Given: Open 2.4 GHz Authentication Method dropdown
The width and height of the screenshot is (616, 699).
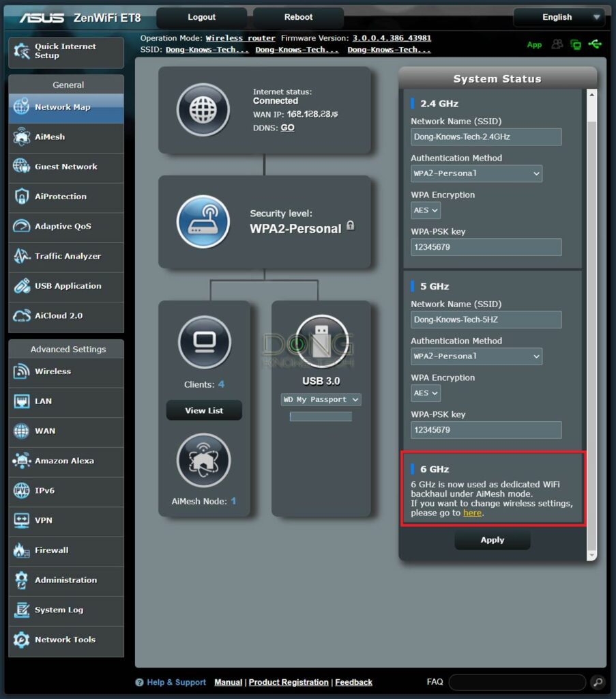Looking at the screenshot, I should pyautogui.click(x=476, y=173).
